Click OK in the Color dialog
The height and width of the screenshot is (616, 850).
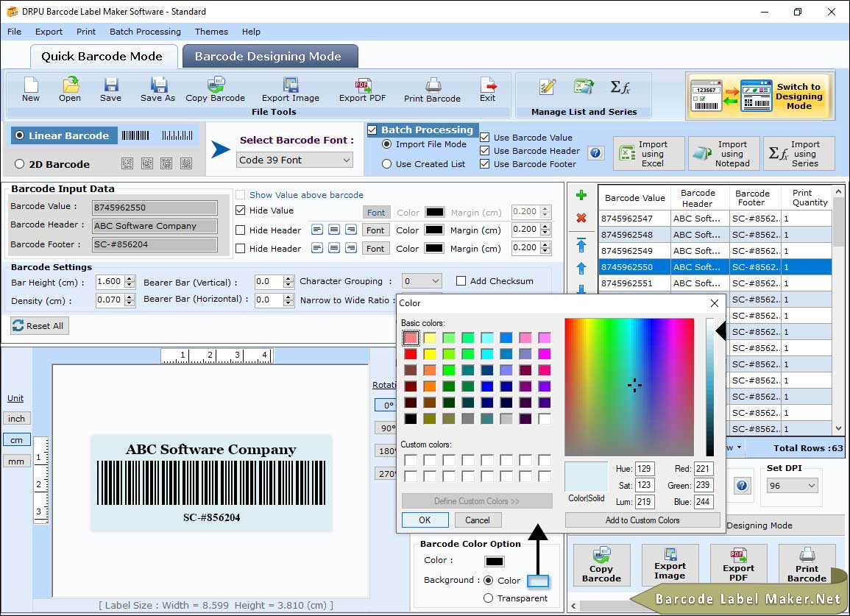[x=425, y=520]
